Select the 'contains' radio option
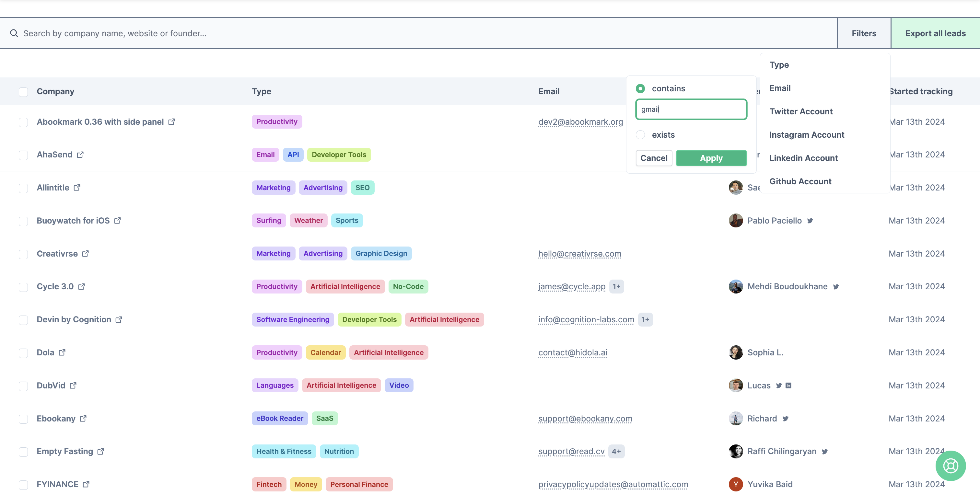 pyautogui.click(x=640, y=88)
